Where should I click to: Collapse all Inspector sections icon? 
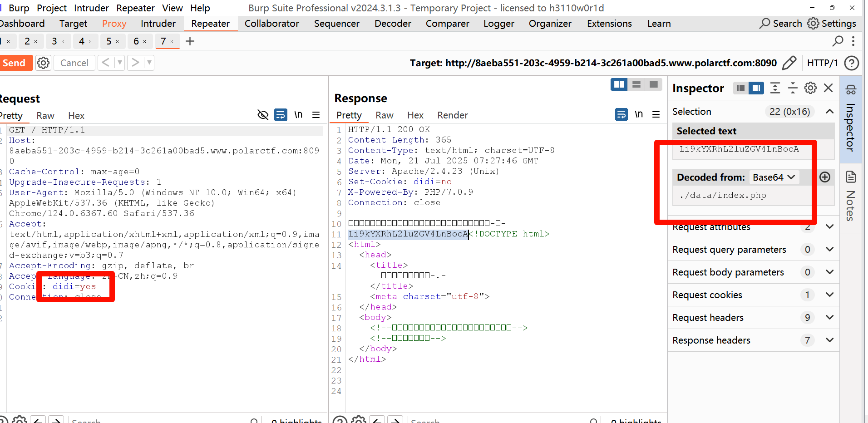coord(793,88)
